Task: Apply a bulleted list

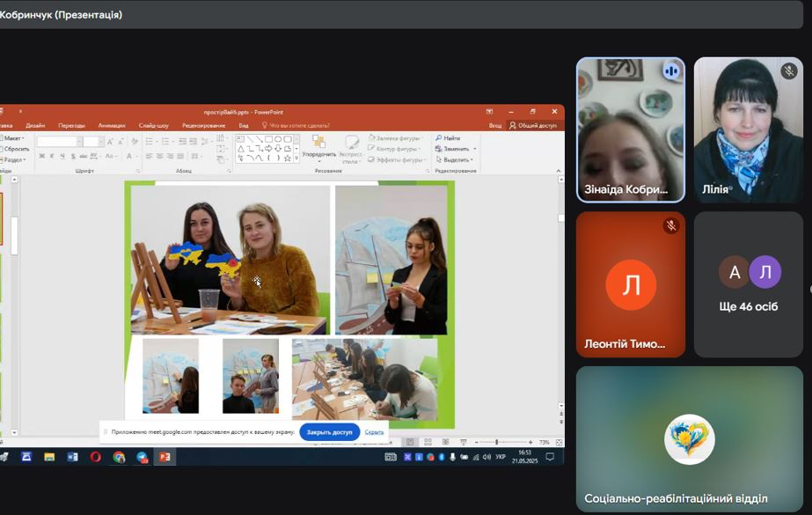Action: click(150, 142)
